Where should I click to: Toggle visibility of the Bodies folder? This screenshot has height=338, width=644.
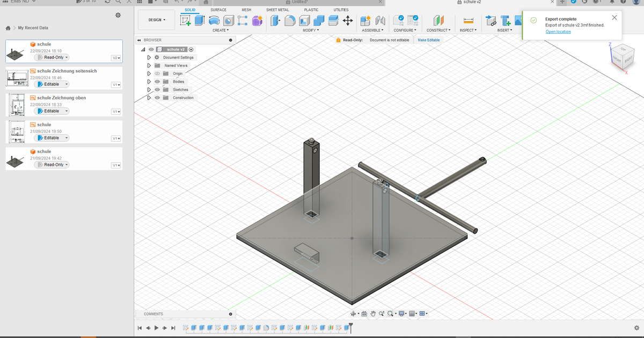tap(157, 82)
